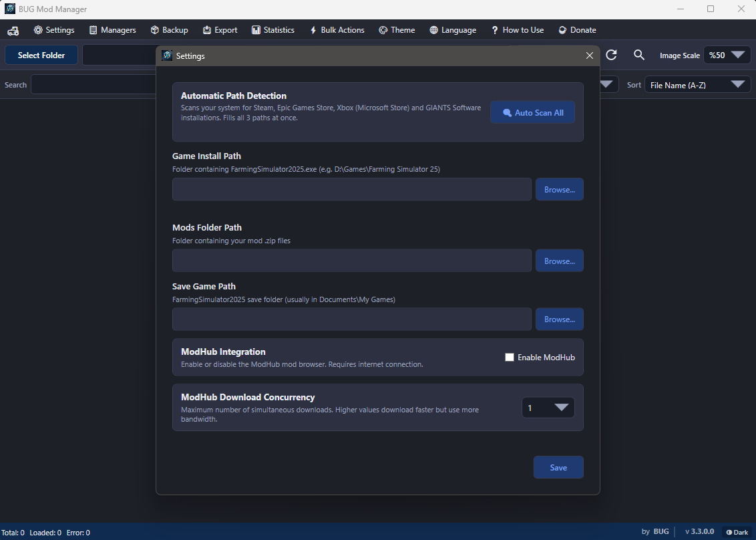Screen dimensions: 756x540
Task: Toggle the Dark mode indicator in status bar
Action: (737, 532)
